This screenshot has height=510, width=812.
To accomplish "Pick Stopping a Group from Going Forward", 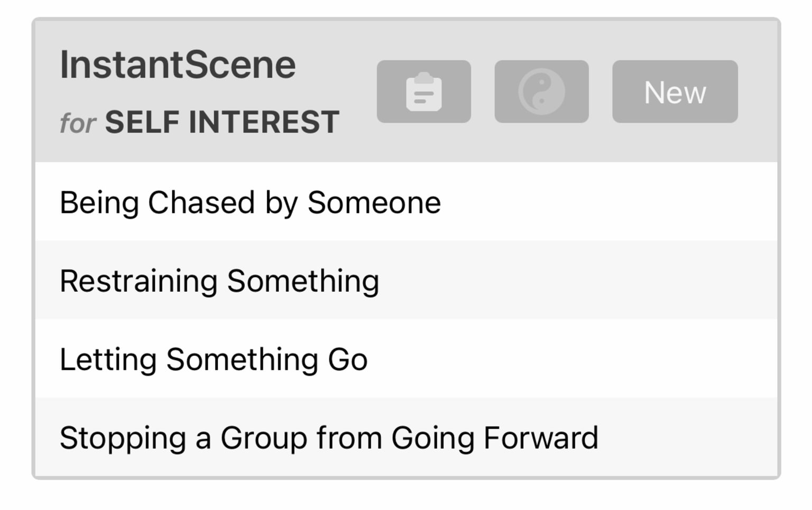I will tap(406, 437).
